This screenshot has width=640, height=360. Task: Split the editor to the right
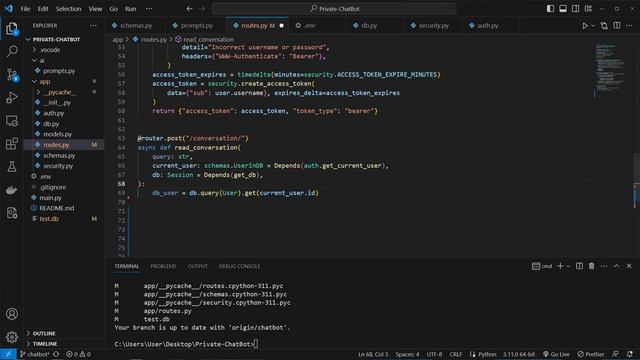tap(617, 26)
